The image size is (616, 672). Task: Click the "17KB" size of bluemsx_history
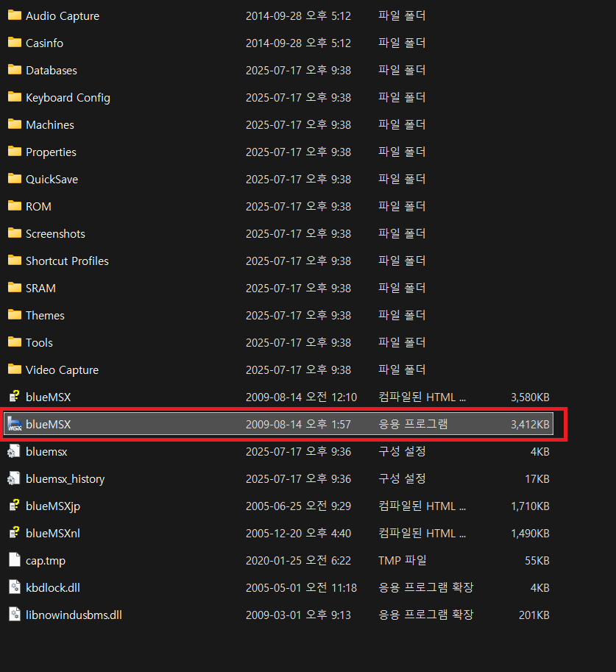pos(537,478)
